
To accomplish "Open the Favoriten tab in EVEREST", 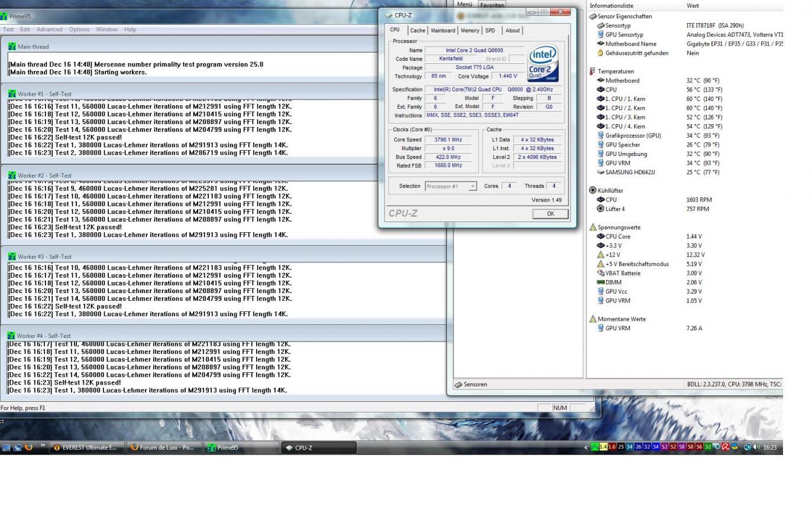I will click(x=491, y=5).
